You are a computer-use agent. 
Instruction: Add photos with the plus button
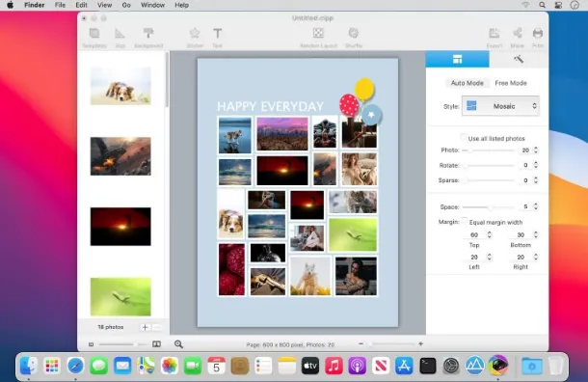click(x=145, y=327)
